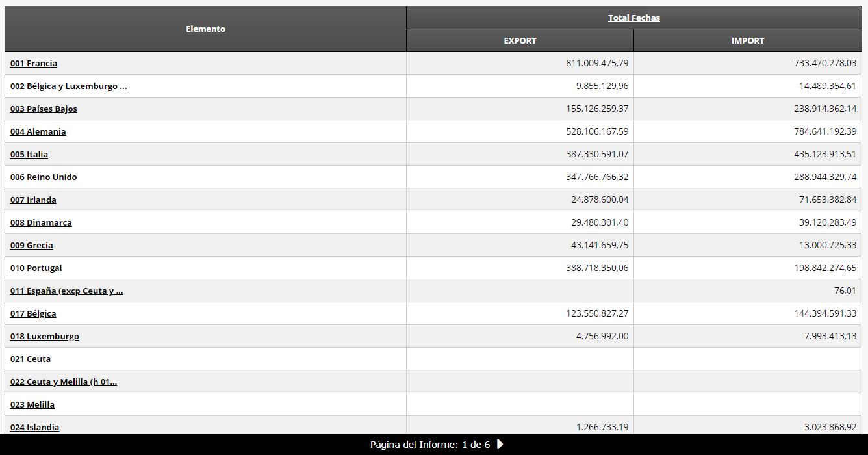Open the 017 Bélgica link
Viewport: 868px width, 455px height.
[33, 314]
